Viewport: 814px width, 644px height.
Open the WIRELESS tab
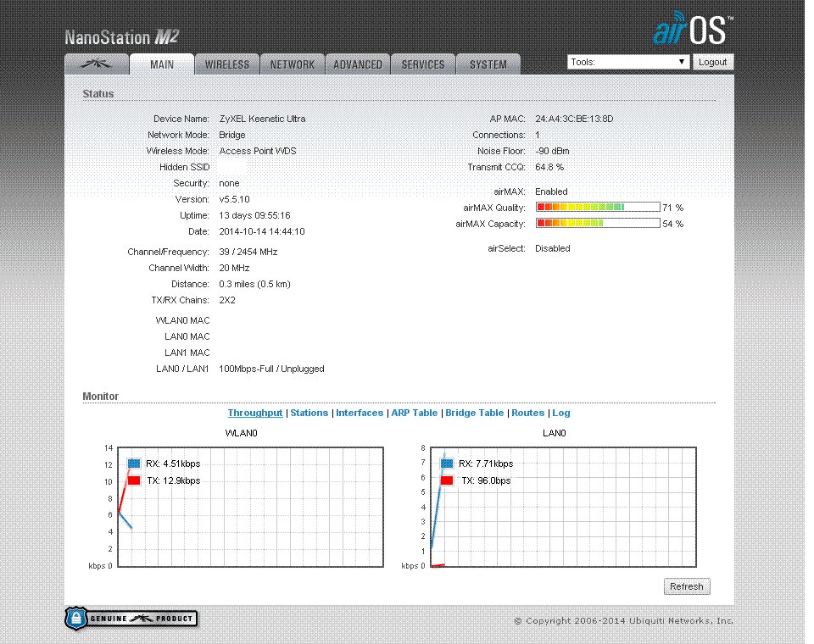227,64
